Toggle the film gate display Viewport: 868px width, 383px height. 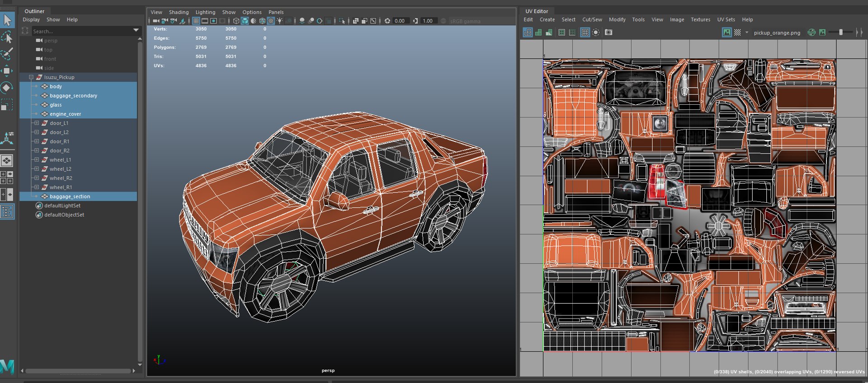205,21
